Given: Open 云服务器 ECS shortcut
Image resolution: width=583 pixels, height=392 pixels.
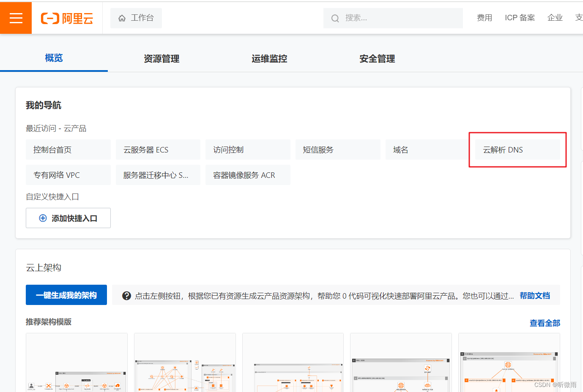Looking at the screenshot, I should point(158,150).
